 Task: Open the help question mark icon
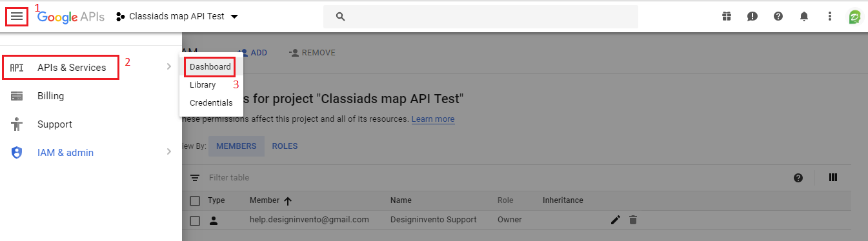tap(778, 17)
